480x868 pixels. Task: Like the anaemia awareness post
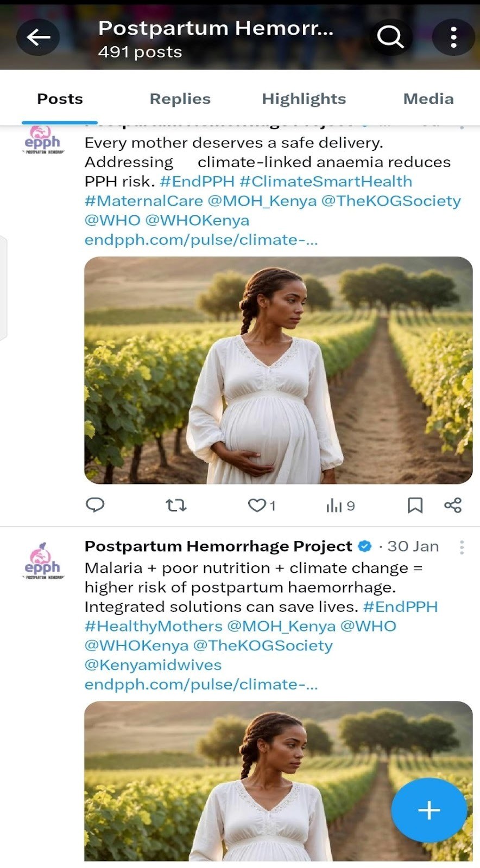pos(257,505)
